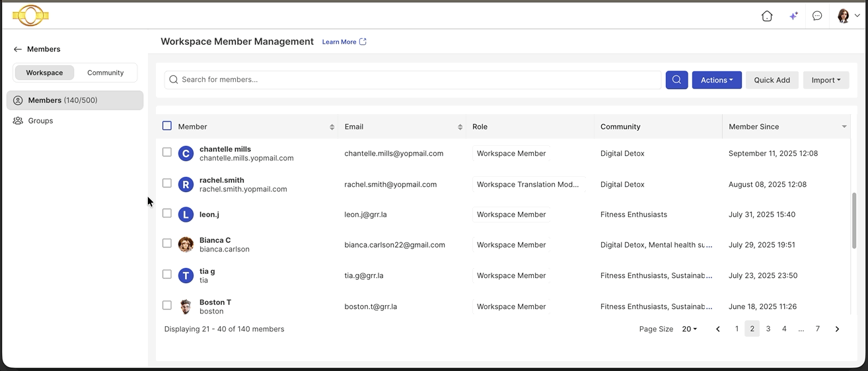This screenshot has width=868, height=371.
Task: Click chantelle mills Workspace Member role badge
Action: click(x=511, y=154)
